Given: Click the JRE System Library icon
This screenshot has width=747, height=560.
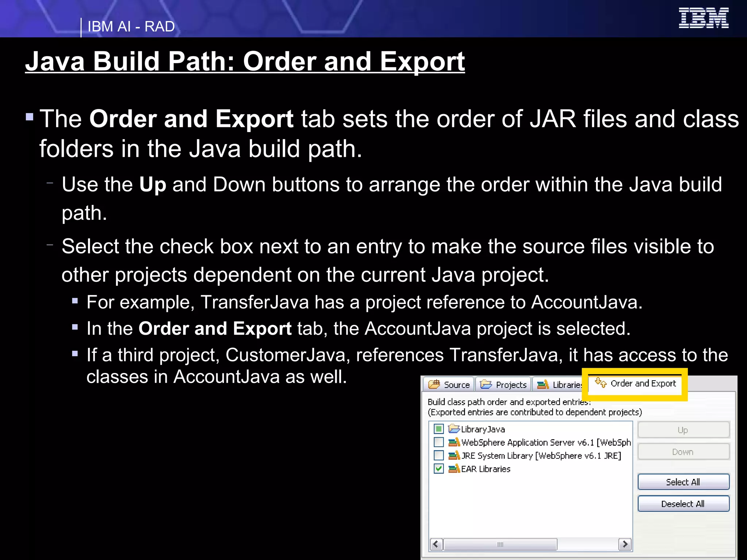Looking at the screenshot, I should coord(454,455).
